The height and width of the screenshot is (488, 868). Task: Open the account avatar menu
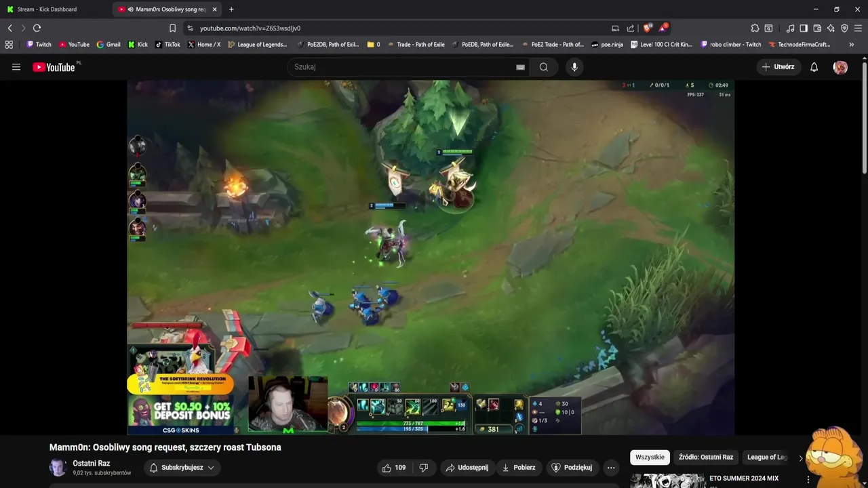(840, 67)
